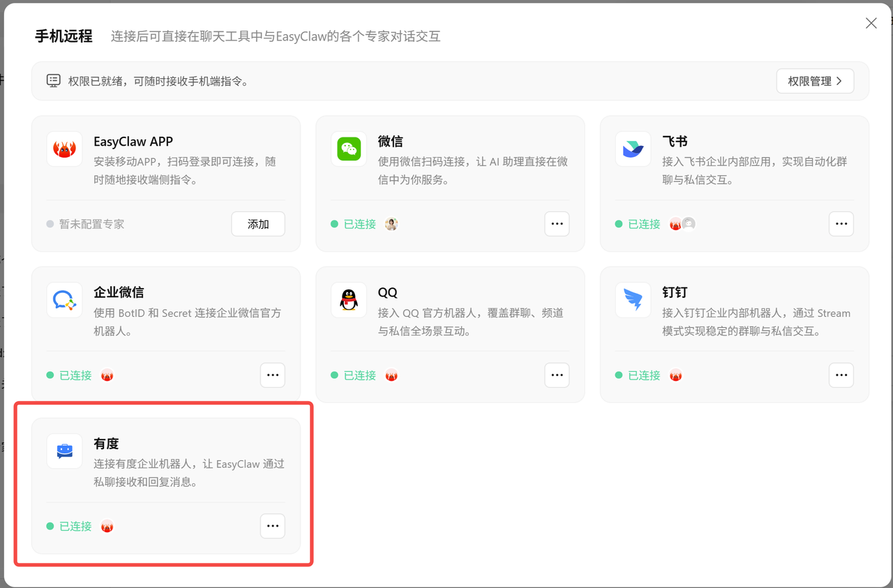The image size is (893, 588).
Task: Click the 使用微信扫码连接 description text
Action: [x=473, y=170]
